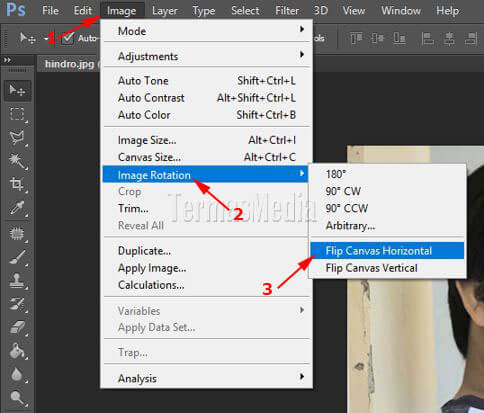Choose Flip Canvas Horizontal
The width and height of the screenshot is (484, 413).
(387, 251)
